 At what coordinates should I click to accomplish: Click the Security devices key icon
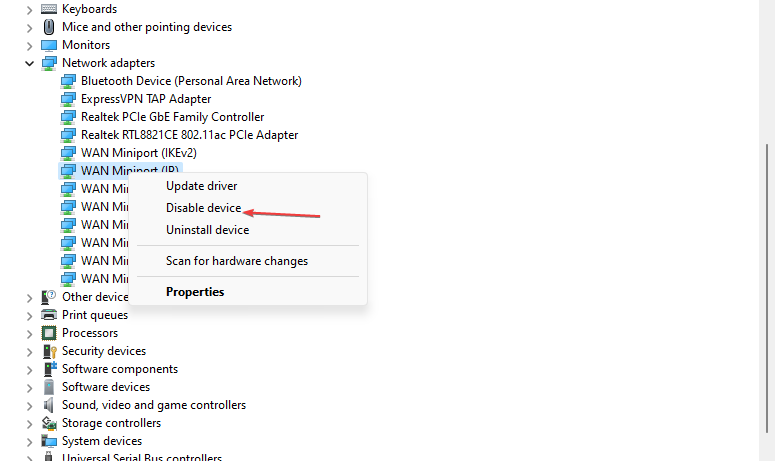click(49, 351)
